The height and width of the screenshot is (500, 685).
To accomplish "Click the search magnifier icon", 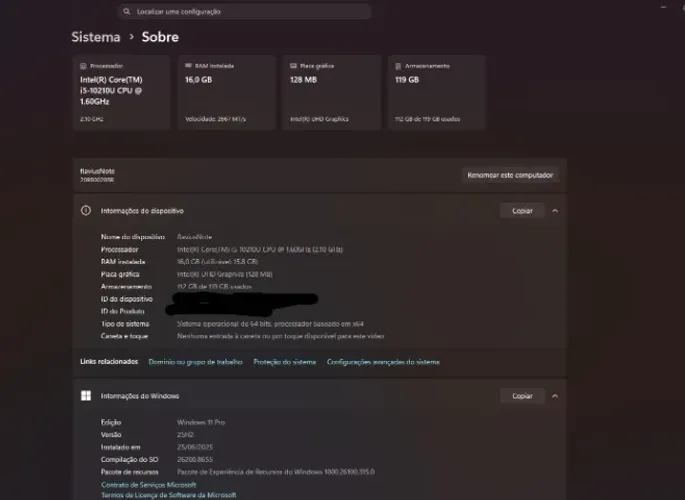I will pyautogui.click(x=127, y=12).
